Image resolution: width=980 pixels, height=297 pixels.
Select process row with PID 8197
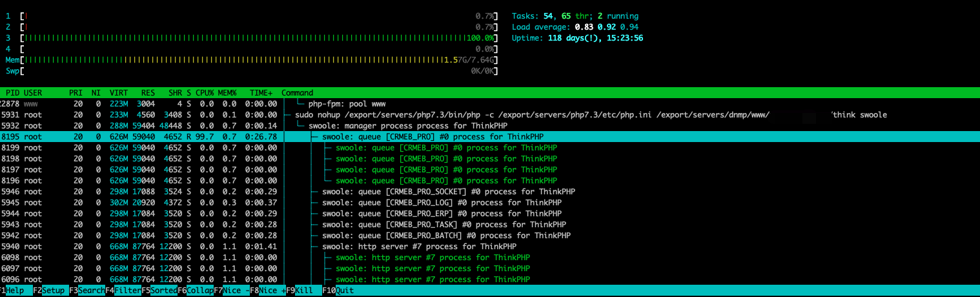coord(490,169)
